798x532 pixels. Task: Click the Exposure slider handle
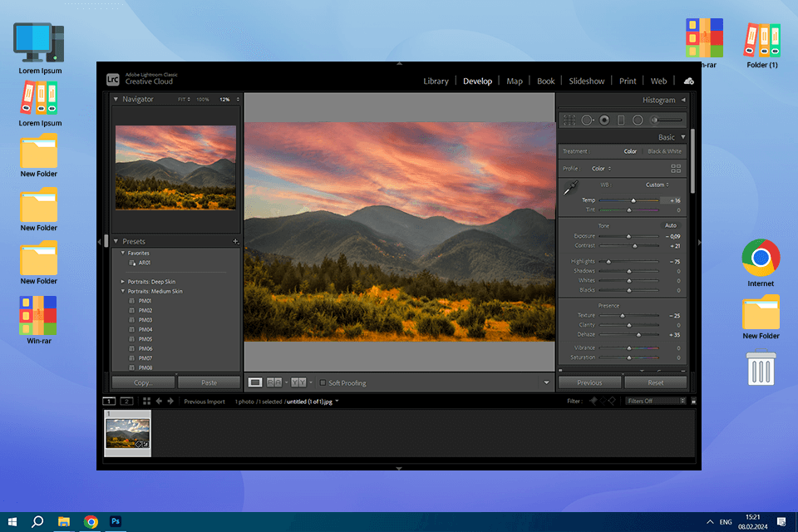coord(628,237)
